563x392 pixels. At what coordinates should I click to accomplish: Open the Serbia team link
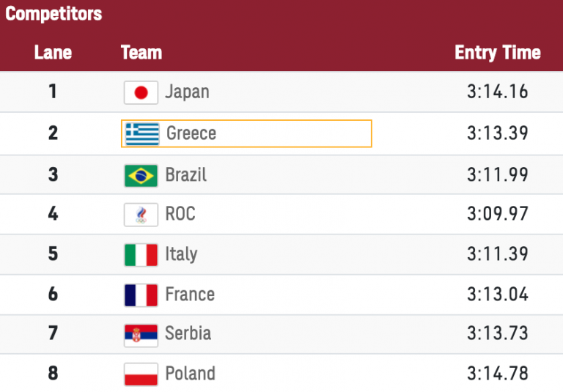tap(188, 334)
